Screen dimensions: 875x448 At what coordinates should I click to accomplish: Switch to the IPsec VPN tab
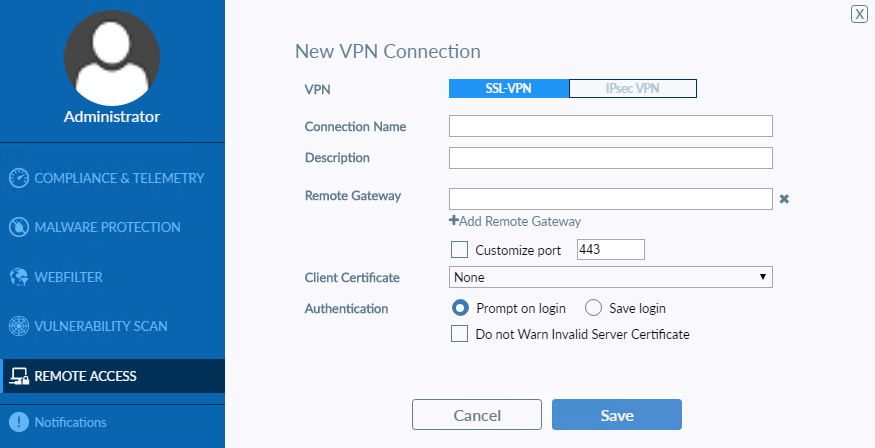632,89
